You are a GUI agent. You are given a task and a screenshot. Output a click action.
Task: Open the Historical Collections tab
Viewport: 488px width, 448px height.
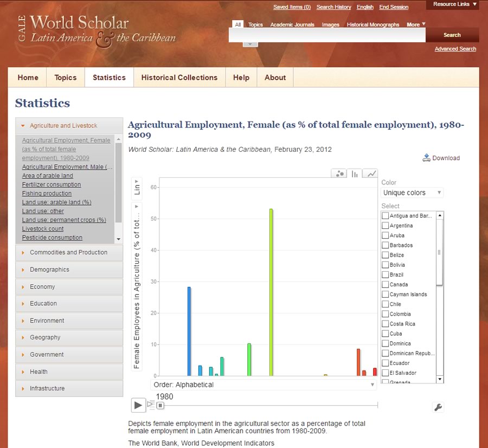click(179, 78)
